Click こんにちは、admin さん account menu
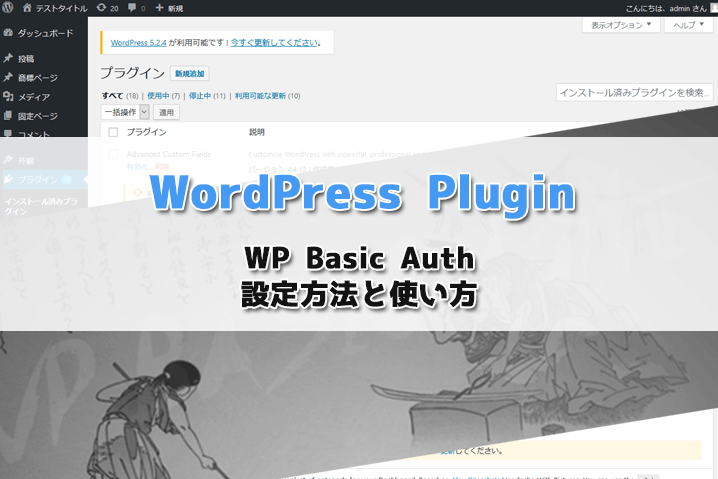The image size is (718, 479). pos(671,8)
